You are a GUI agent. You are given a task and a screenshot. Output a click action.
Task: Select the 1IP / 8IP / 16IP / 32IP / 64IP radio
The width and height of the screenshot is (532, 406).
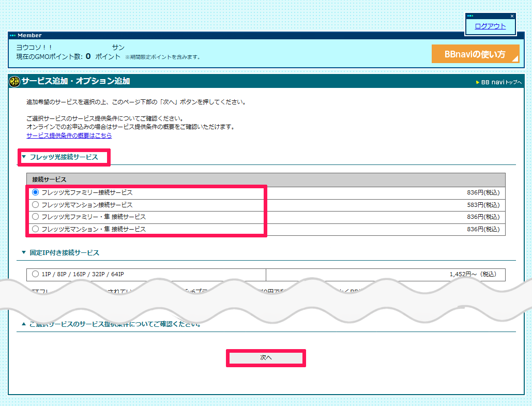[x=35, y=274]
